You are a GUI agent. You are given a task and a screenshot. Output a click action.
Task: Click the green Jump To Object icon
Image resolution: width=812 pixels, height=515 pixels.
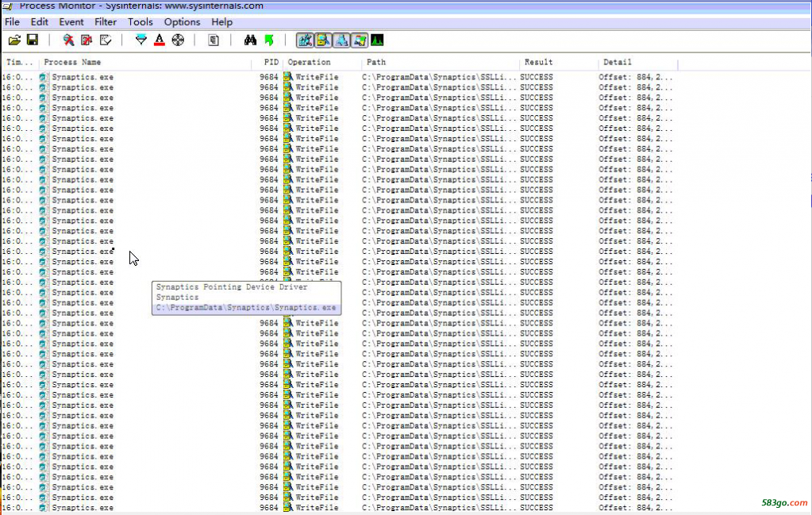coord(269,40)
